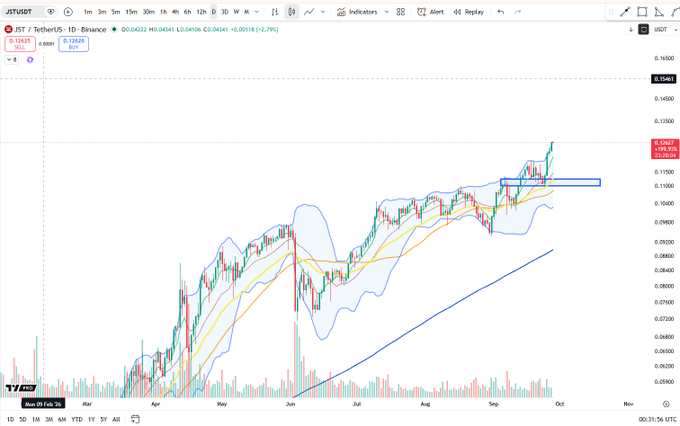Image resolution: width=680 pixels, height=426 pixels.
Task: Click the purple circular indicator icon
Action: pyautogui.click(x=30, y=60)
